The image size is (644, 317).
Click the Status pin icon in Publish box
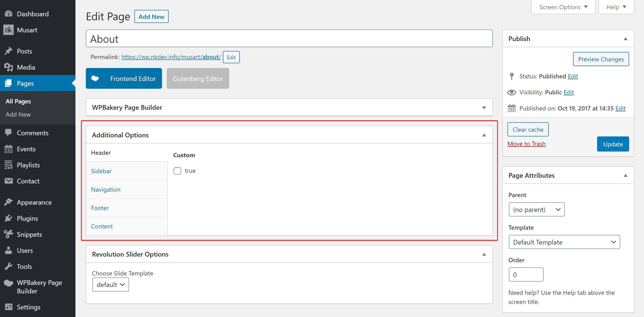(511, 76)
